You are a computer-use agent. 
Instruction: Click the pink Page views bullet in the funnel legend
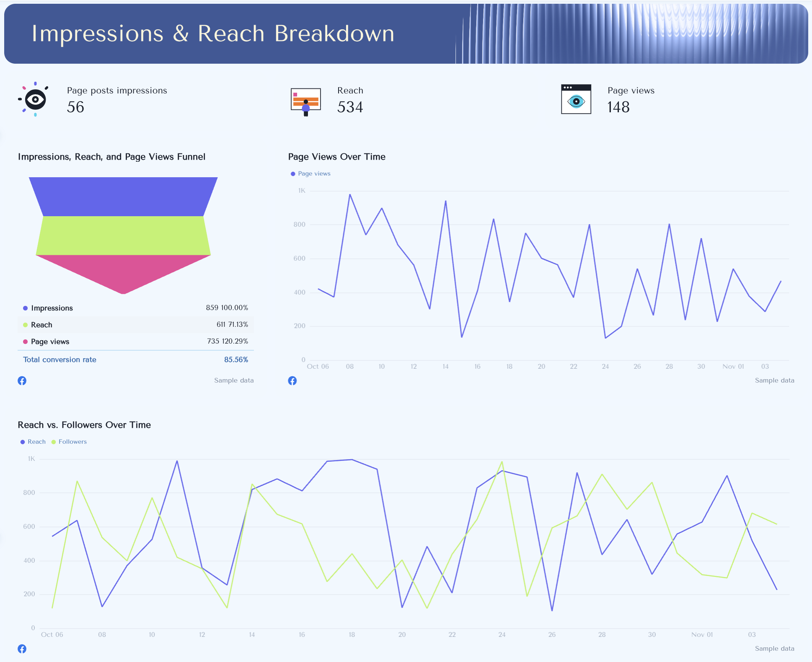[x=26, y=341]
